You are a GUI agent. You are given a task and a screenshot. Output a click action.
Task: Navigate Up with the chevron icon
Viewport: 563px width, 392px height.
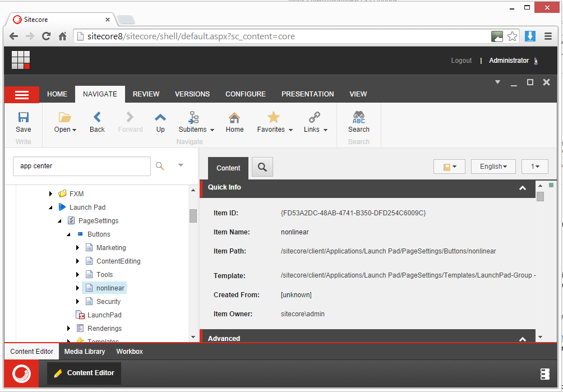[160, 117]
